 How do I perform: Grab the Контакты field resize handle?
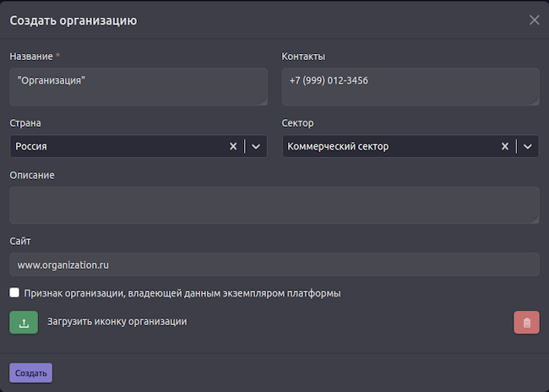click(x=535, y=101)
